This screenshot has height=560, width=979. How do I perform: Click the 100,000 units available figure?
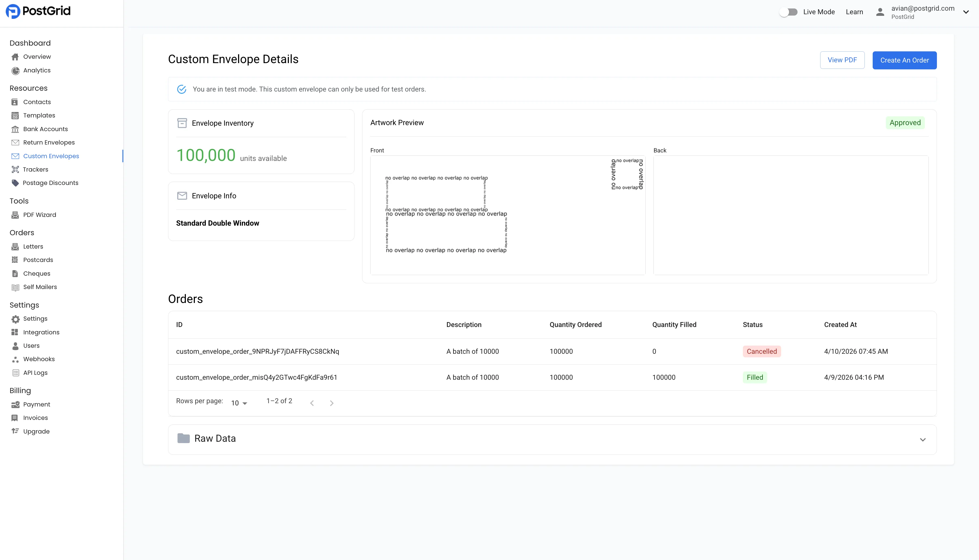pyautogui.click(x=231, y=155)
